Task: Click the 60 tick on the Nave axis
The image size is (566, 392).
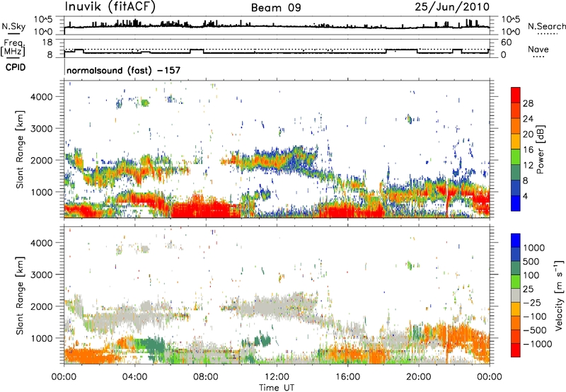Action: 506,42
